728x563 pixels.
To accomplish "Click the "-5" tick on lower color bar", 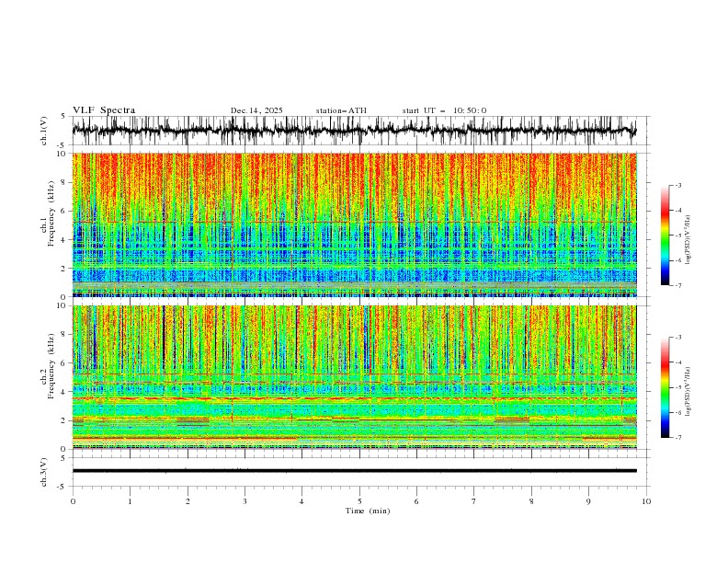I will (x=677, y=387).
